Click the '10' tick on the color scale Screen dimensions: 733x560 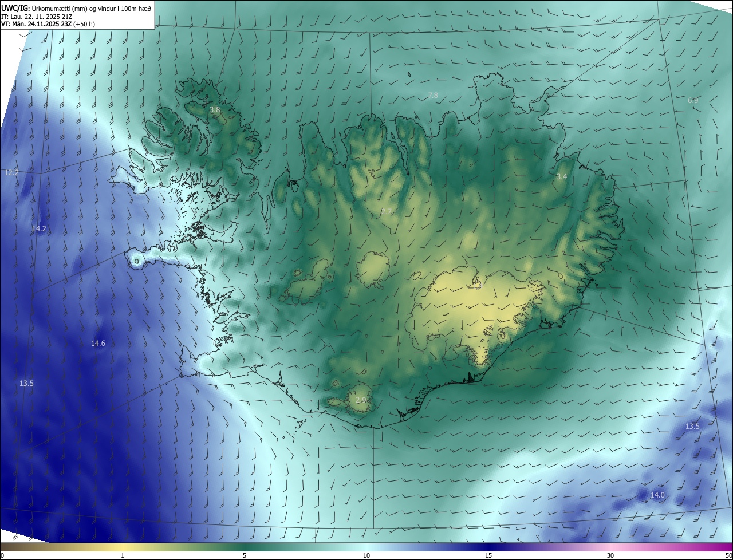click(366, 555)
